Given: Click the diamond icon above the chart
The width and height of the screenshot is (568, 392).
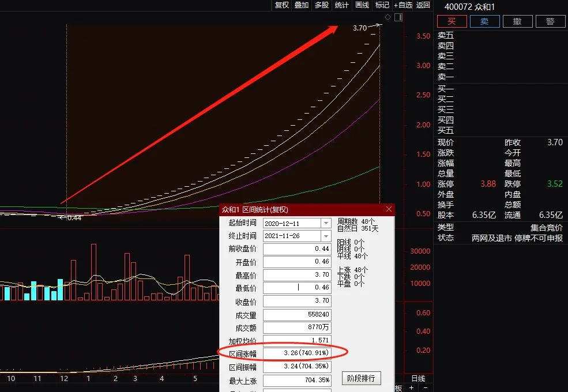Looking at the screenshot, I should tap(388, 17).
